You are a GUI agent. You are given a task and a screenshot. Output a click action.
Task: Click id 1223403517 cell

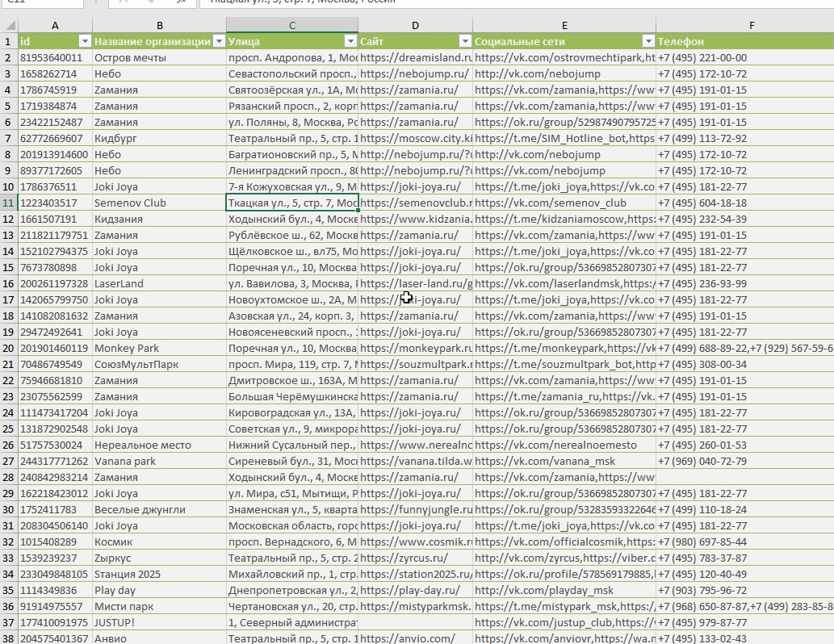(56, 203)
